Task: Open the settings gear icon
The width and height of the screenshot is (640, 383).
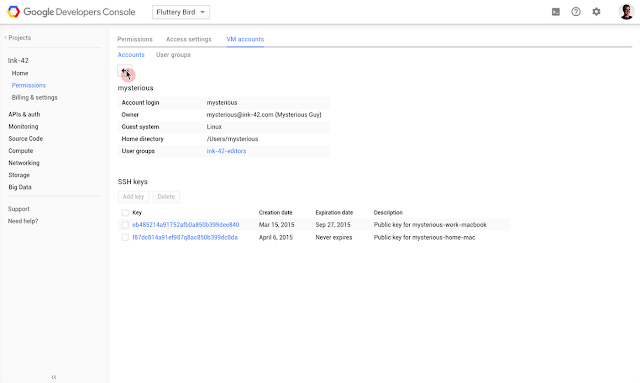Action: pyautogui.click(x=596, y=12)
